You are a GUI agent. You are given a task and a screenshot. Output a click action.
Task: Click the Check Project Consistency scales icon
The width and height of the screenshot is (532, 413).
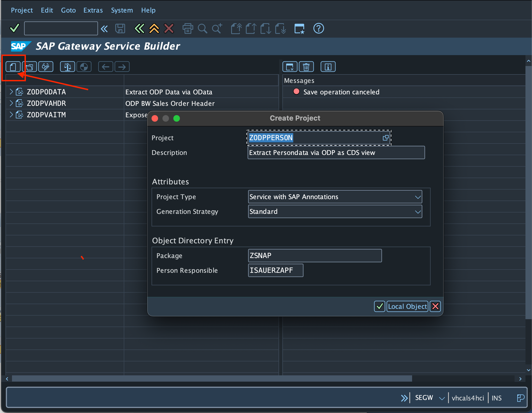tap(67, 67)
